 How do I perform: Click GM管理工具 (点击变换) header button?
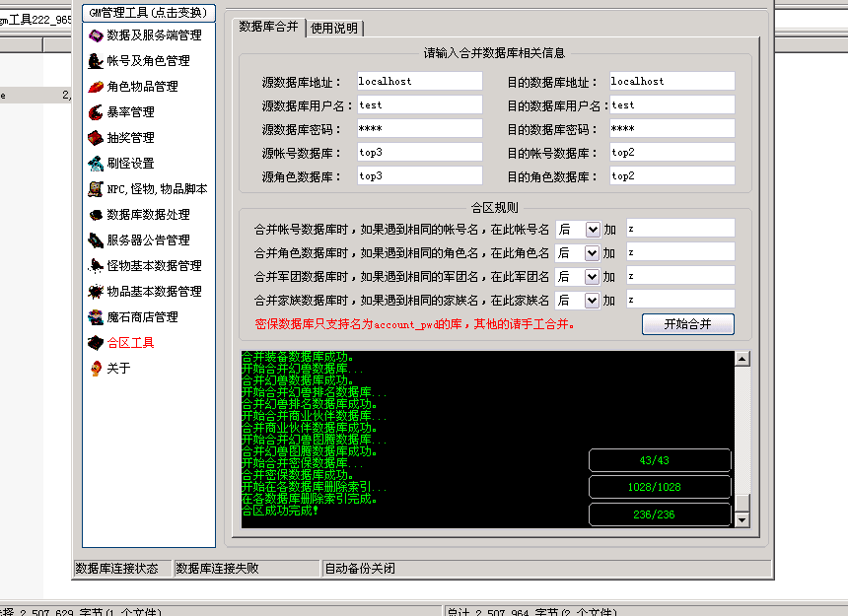148,13
